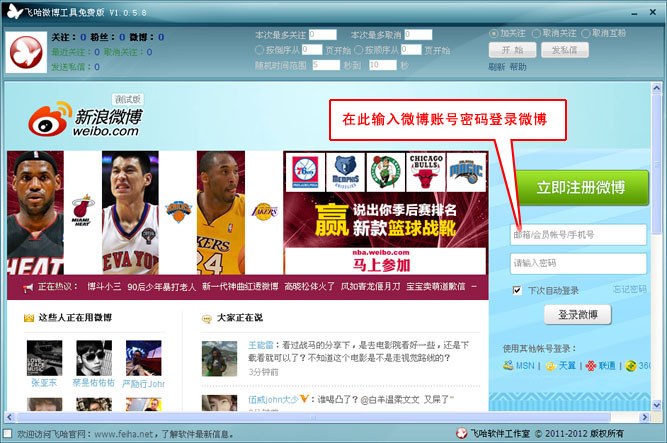
Task: Open 严励行John's profile thumbnail
Action: (x=143, y=358)
